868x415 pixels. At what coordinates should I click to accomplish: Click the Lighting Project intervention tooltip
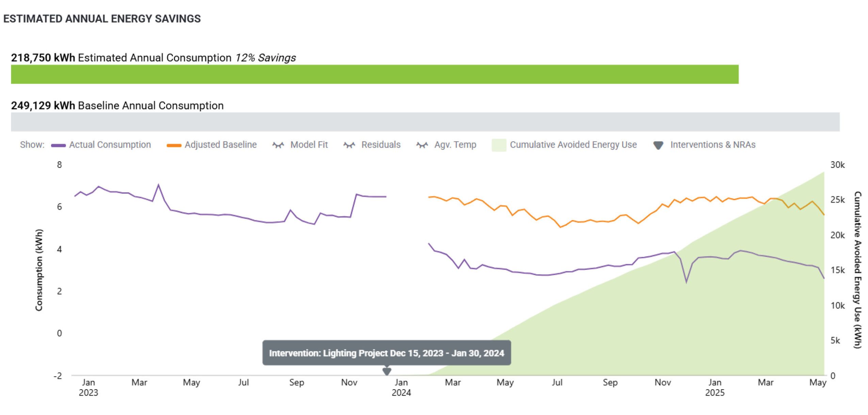tap(386, 353)
